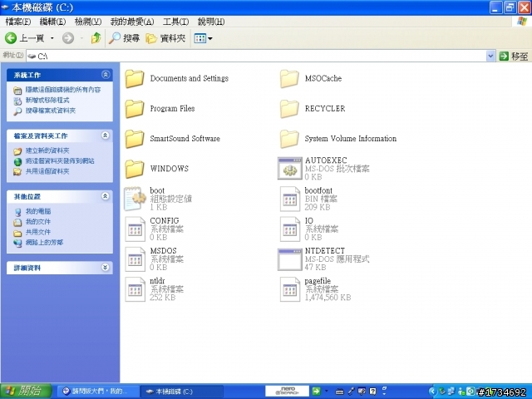Image resolution: width=532 pixels, height=399 pixels.
Task: Toggle the 資料夾 folders pane
Action: pyautogui.click(x=165, y=38)
